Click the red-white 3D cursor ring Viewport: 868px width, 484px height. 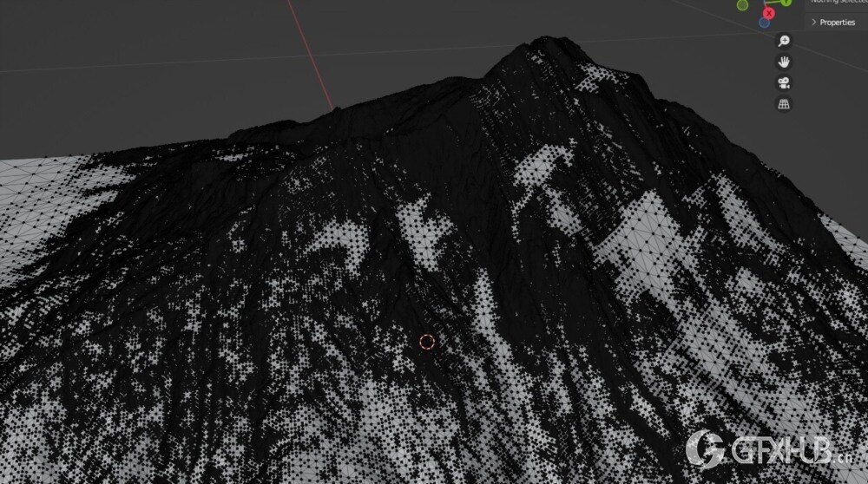(x=426, y=341)
